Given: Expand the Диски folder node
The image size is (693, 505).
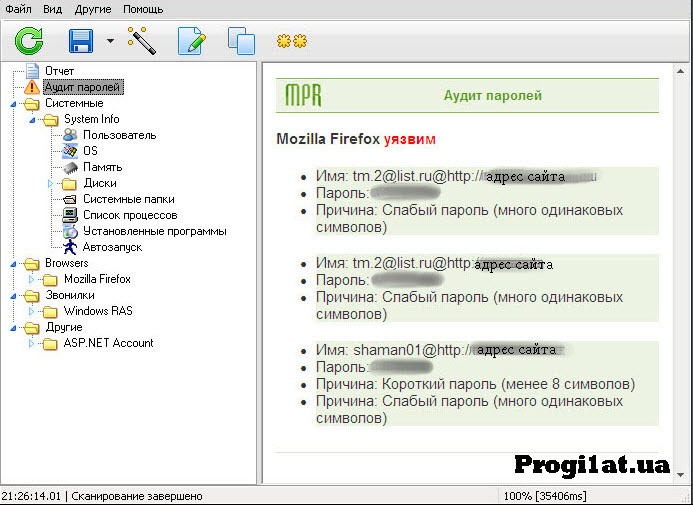Looking at the screenshot, I should coord(50,183).
